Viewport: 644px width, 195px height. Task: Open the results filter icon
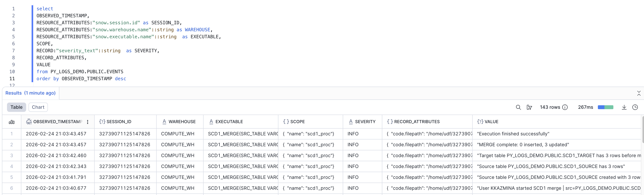[529, 107]
